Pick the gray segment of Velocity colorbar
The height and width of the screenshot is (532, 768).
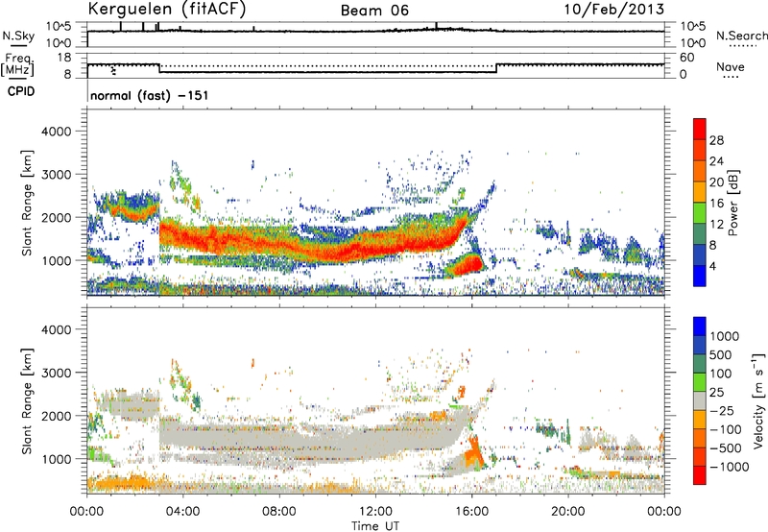[700, 401]
